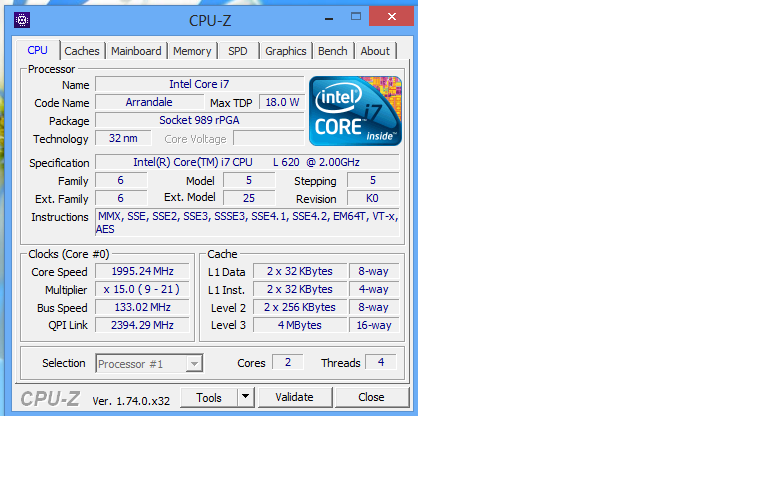
Task: Close CPU-Z with the red X button
Action: [391, 17]
